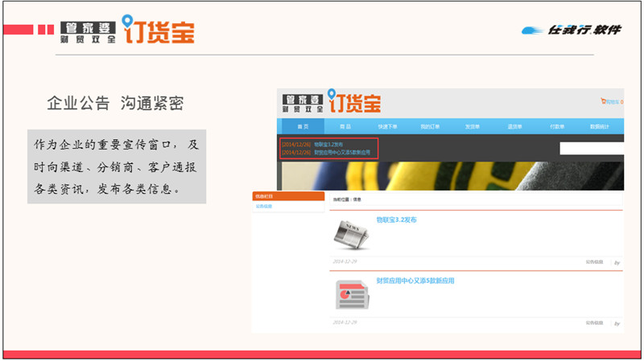
Task: Switch to the 付款单 tab
Action: (557, 127)
